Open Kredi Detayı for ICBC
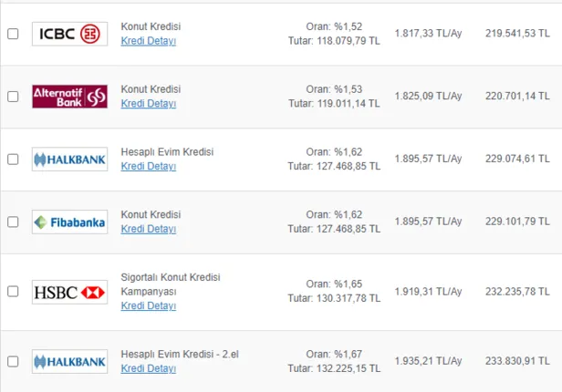The width and height of the screenshot is (562, 392). tap(148, 41)
